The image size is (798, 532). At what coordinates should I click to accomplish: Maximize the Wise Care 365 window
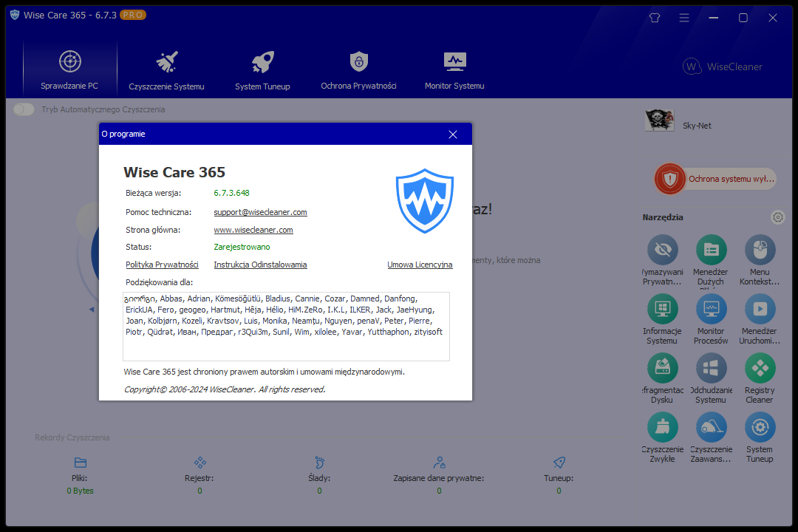(743, 18)
